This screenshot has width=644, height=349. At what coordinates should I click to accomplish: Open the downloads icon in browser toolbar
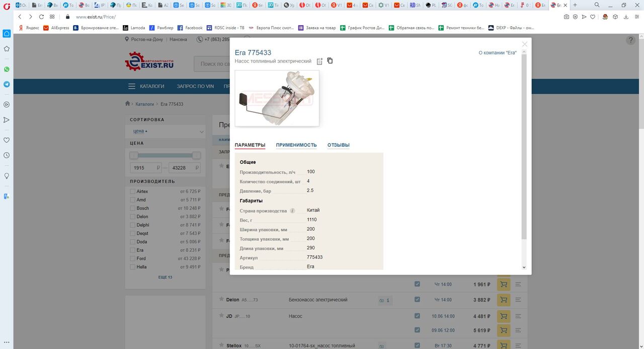(x=625, y=17)
